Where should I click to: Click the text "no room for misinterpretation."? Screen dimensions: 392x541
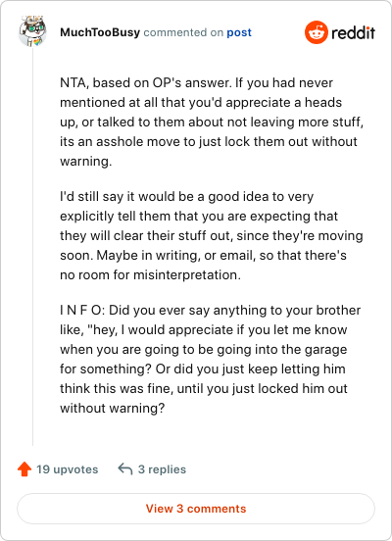click(x=151, y=275)
